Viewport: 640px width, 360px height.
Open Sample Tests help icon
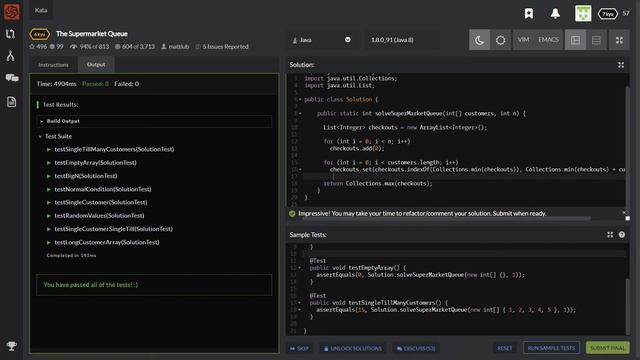click(622, 235)
